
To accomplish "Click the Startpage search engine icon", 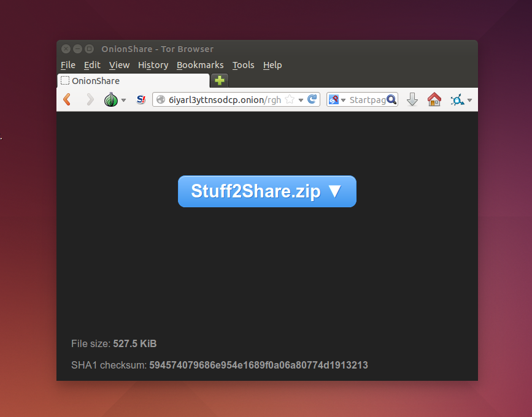I will click(x=334, y=100).
